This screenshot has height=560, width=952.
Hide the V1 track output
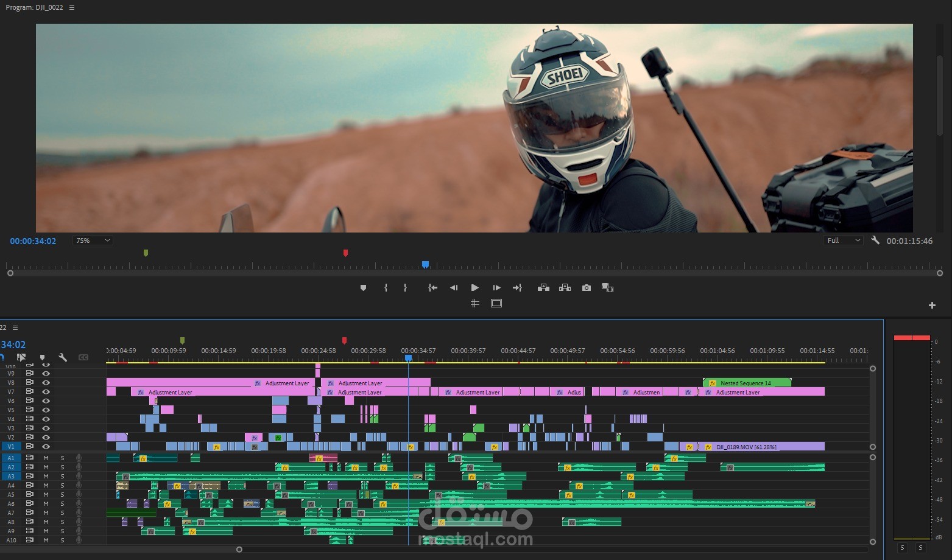46,447
